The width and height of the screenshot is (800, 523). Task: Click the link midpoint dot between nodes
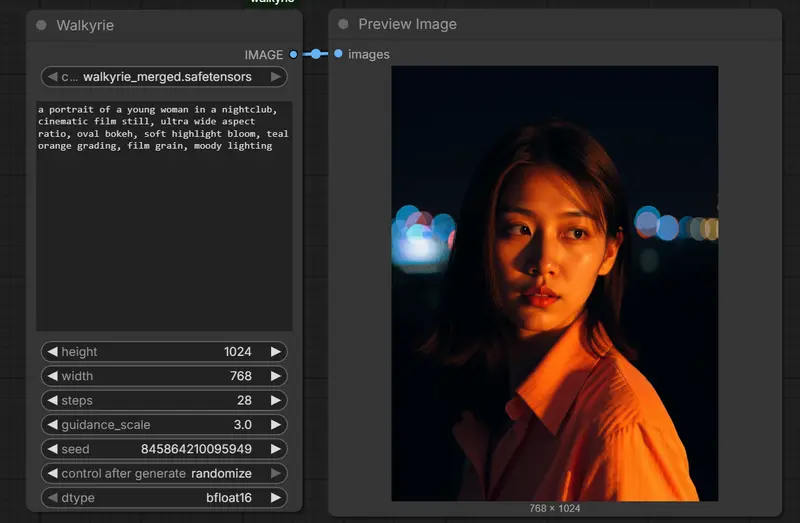pyautogui.click(x=316, y=54)
